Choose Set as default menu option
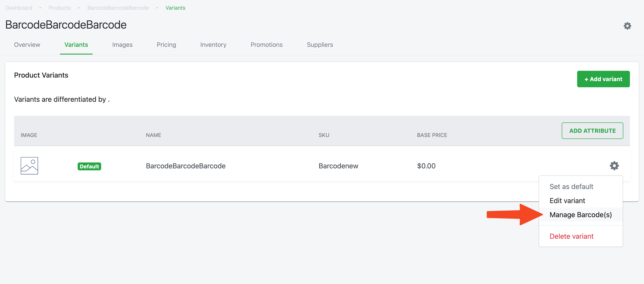Image resolution: width=644 pixels, height=284 pixels. point(581,187)
